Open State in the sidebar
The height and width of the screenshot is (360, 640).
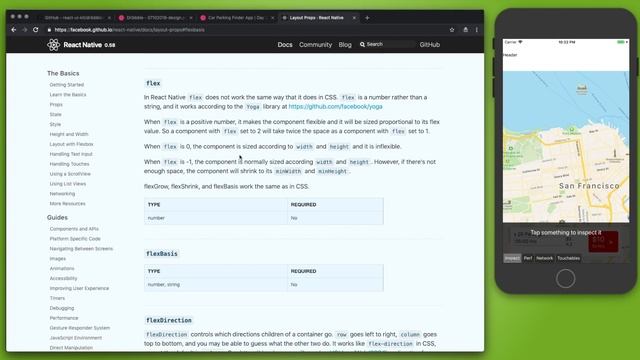(56, 114)
